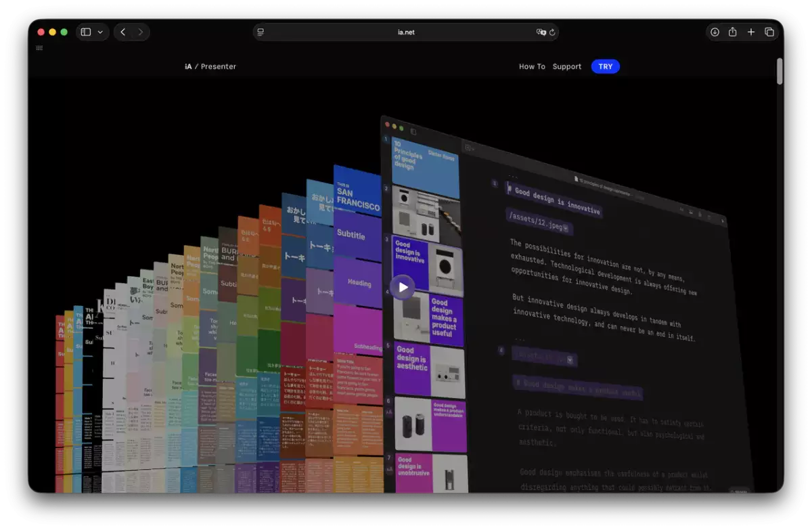812x530 pixels.
Task: Open the Support page
Action: pyautogui.click(x=567, y=66)
